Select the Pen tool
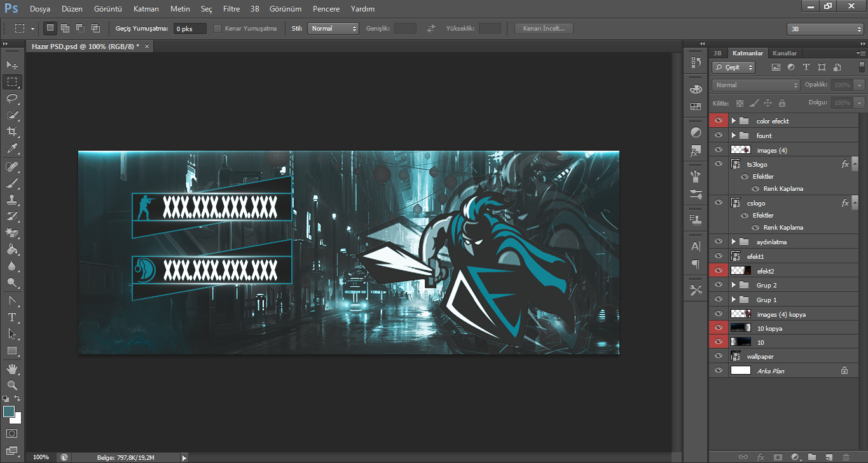Screen dimensions: 868x463 12,300
